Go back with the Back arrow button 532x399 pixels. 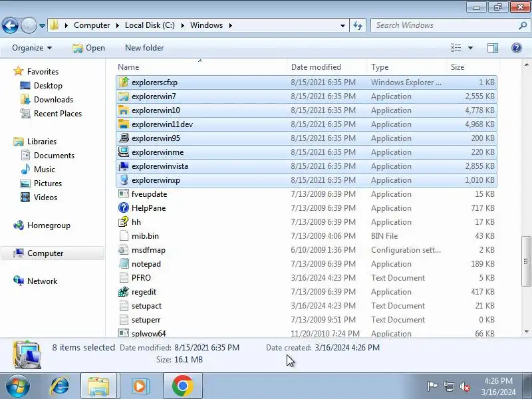click(x=10, y=25)
